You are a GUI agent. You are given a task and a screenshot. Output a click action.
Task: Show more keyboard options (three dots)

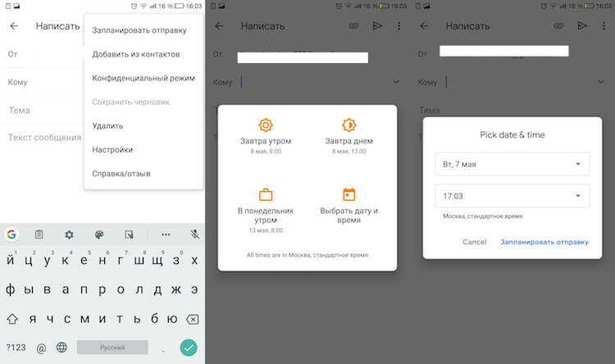tap(166, 234)
